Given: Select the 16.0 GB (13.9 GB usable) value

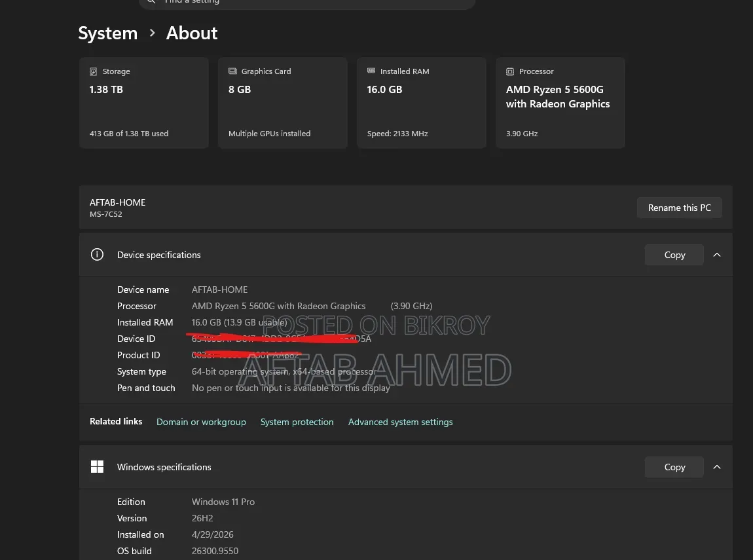Looking at the screenshot, I should tap(239, 322).
